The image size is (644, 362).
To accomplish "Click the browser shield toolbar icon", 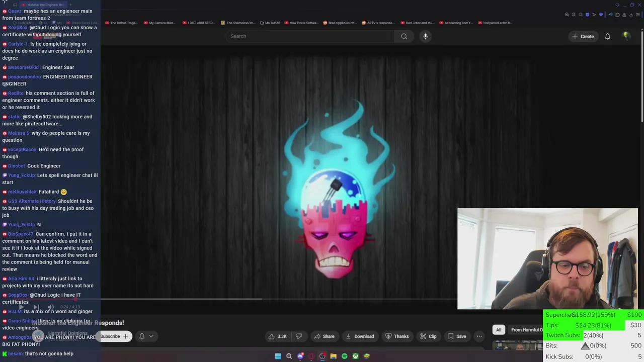I will (x=587, y=15).
